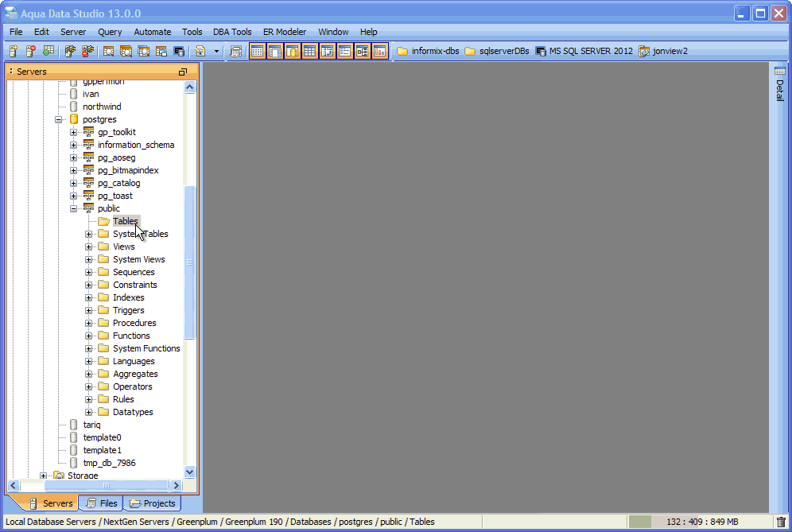Screen dimensions: 792x532
Task: Toggle the fifth highlighted button with arrows
Action: (x=328, y=51)
